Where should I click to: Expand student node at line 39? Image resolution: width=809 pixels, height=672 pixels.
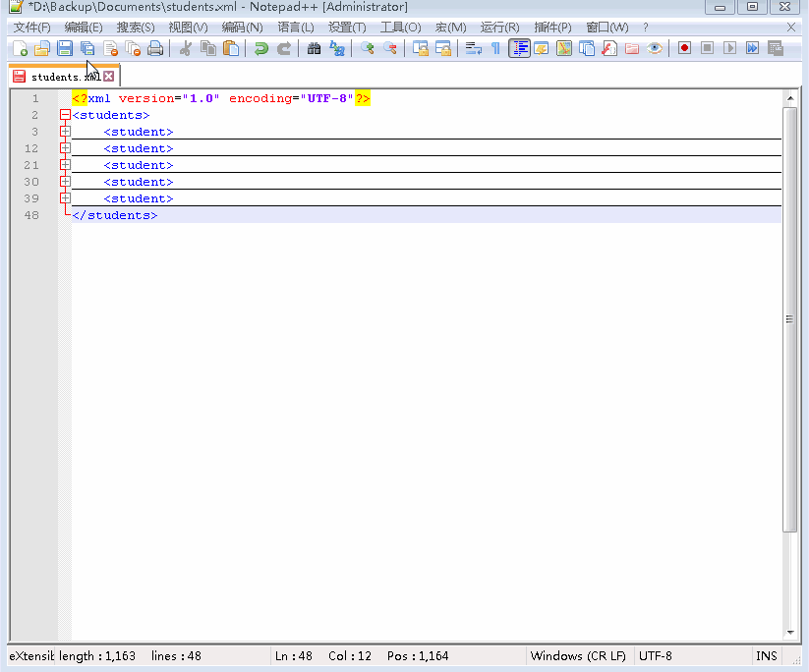click(65, 198)
